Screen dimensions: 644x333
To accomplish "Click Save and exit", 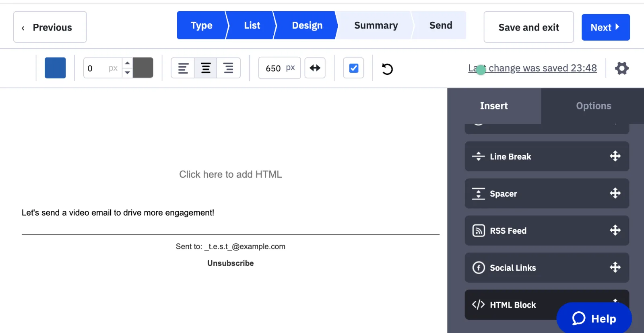I will point(528,27).
